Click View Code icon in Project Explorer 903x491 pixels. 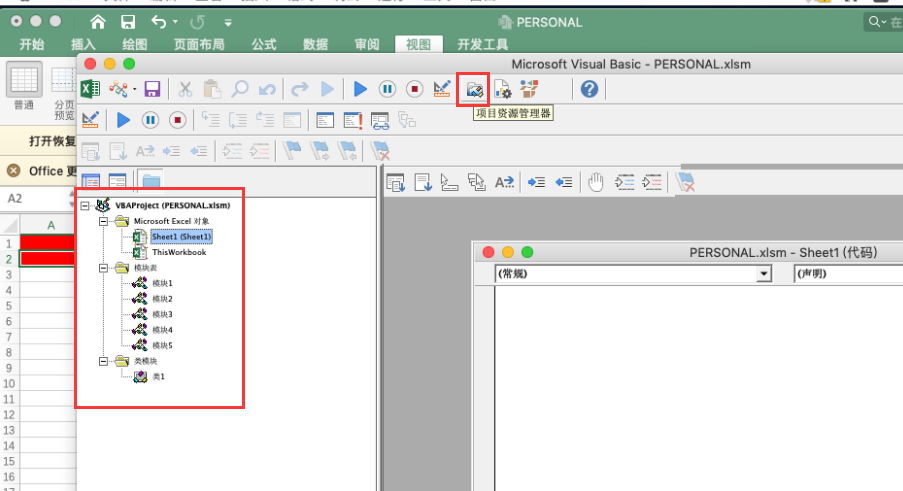coord(91,181)
